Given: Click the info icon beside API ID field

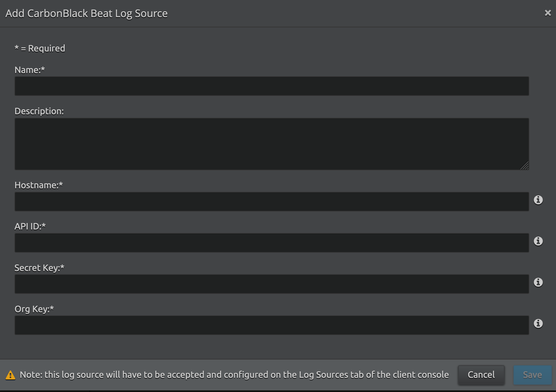Looking at the screenshot, I should point(538,241).
